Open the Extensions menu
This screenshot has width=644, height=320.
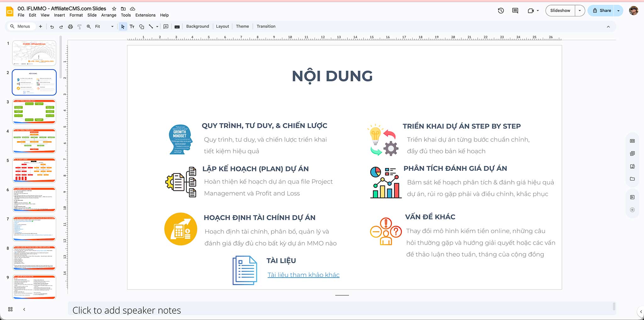pyautogui.click(x=145, y=15)
